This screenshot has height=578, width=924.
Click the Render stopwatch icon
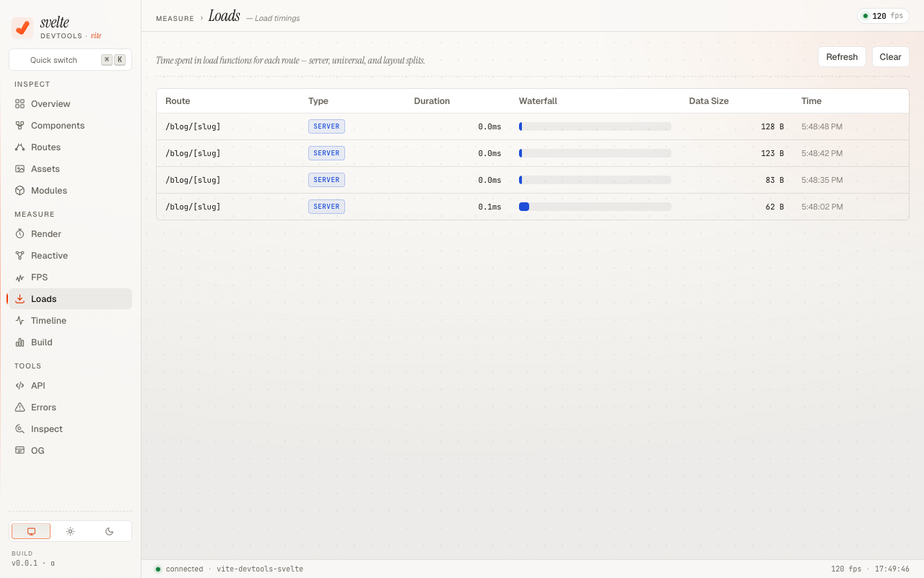click(20, 234)
